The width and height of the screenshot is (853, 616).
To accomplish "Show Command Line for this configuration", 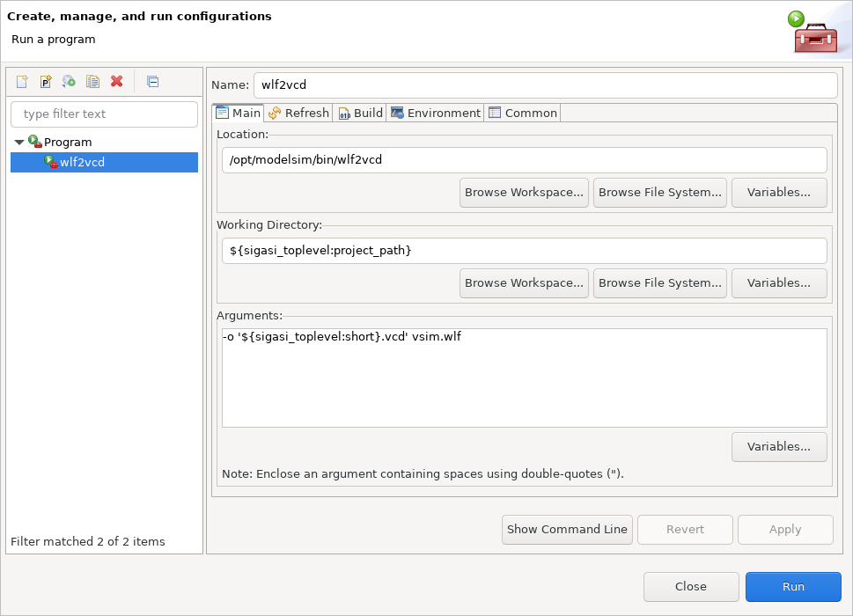I will [567, 530].
